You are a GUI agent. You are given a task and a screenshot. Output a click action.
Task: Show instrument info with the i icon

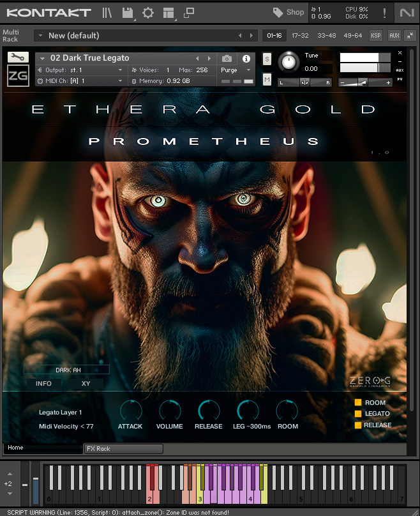[246, 58]
